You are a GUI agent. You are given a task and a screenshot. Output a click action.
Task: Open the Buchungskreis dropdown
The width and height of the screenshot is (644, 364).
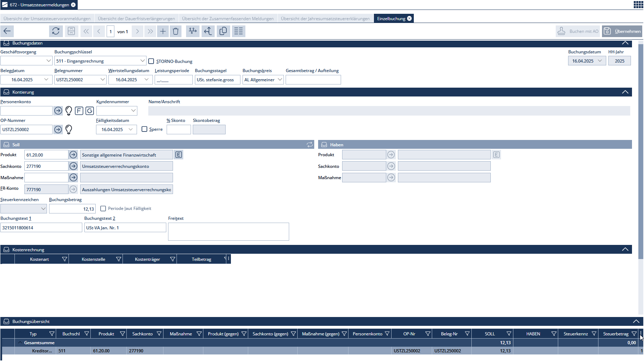[x=280, y=80]
